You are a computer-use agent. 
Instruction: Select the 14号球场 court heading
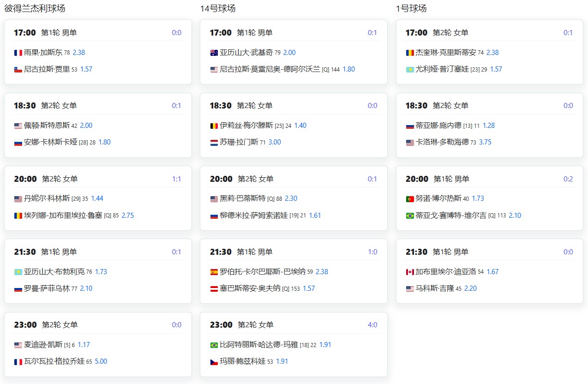coord(218,8)
